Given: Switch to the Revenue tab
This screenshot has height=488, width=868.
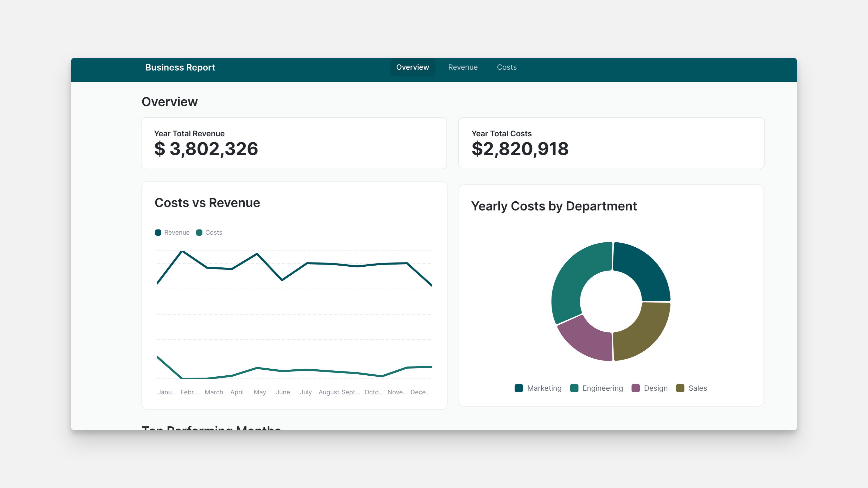Looking at the screenshot, I should coord(463,67).
